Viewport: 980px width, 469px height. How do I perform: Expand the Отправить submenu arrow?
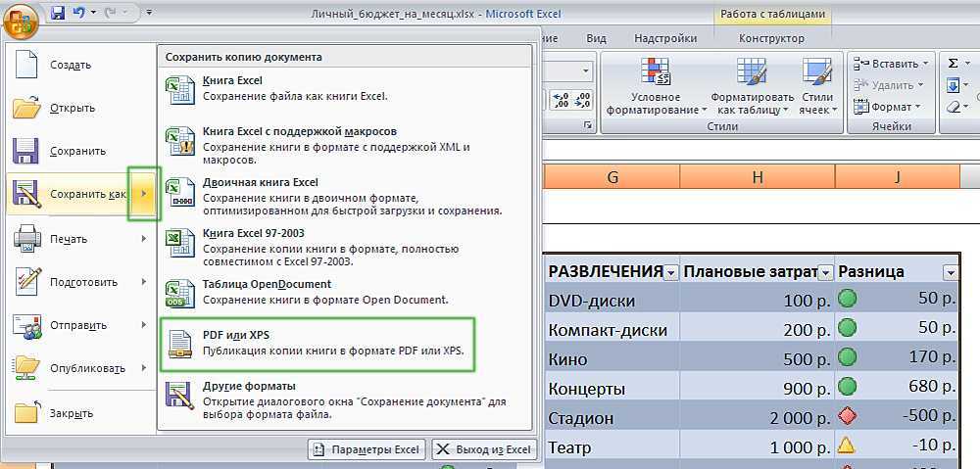[144, 325]
